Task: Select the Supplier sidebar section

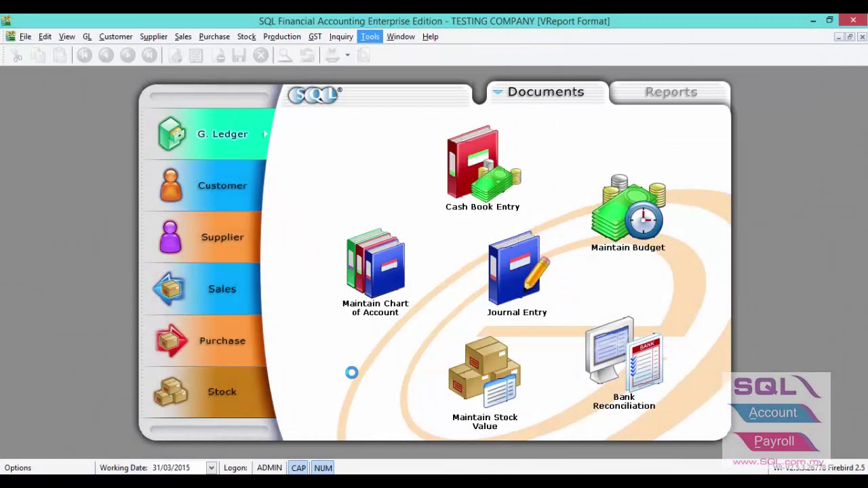Action: pyautogui.click(x=202, y=237)
